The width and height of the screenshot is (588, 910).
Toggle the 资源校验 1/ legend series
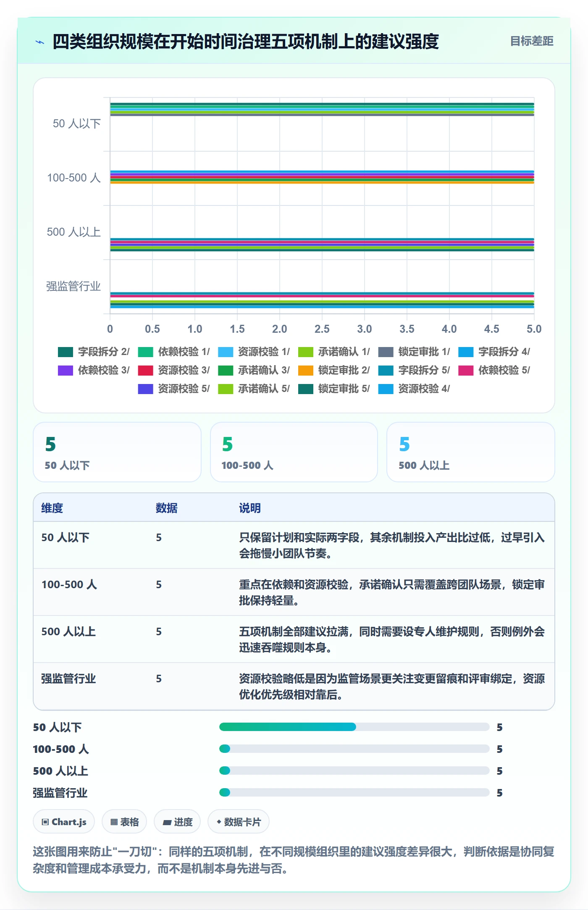(x=254, y=352)
